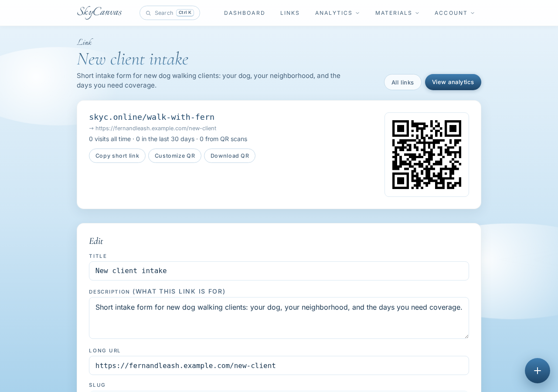Copy the short link
Viewport: 558px width, 392px height.
pos(117,155)
